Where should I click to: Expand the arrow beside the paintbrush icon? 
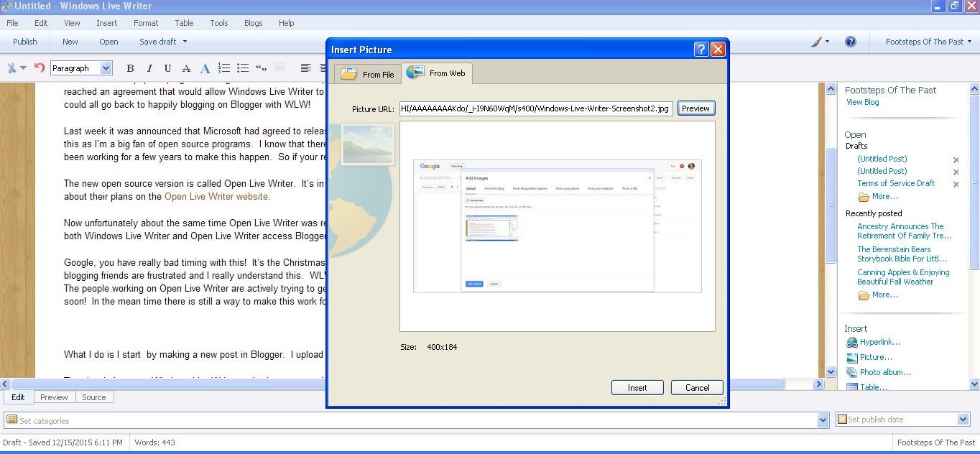click(827, 42)
